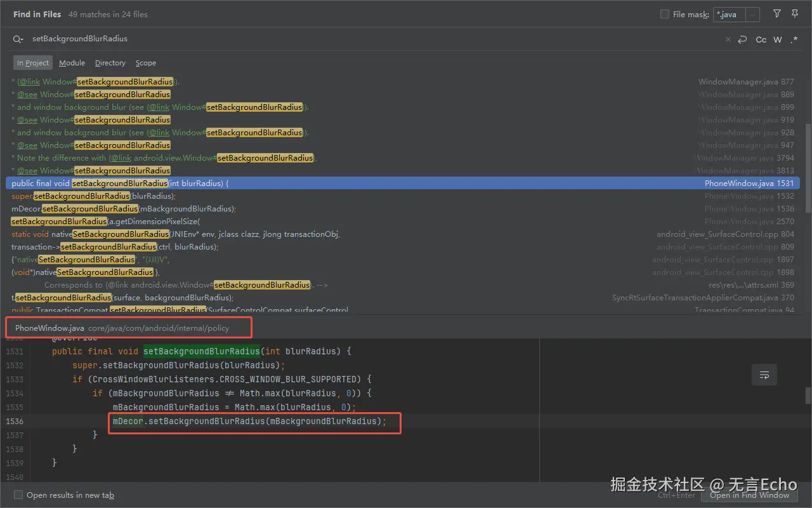Check Open results in new tab
This screenshot has height=508, width=812.
18,495
